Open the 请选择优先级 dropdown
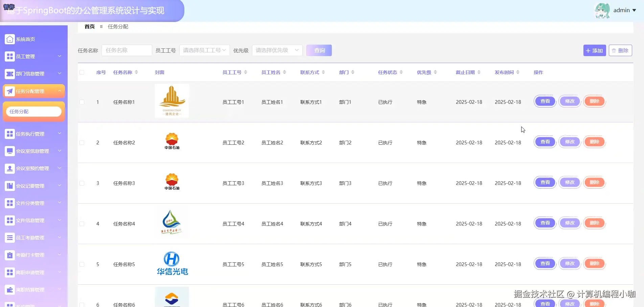The width and height of the screenshot is (644, 307). (277, 50)
